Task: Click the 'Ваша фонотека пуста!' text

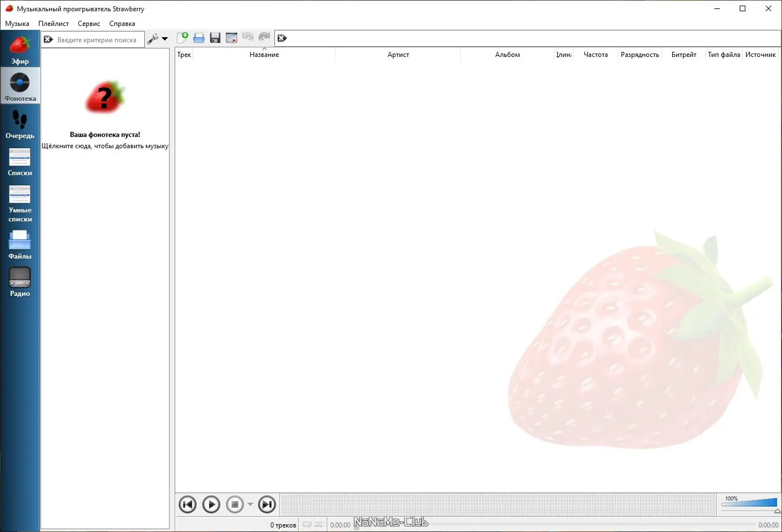Action: 105,135
